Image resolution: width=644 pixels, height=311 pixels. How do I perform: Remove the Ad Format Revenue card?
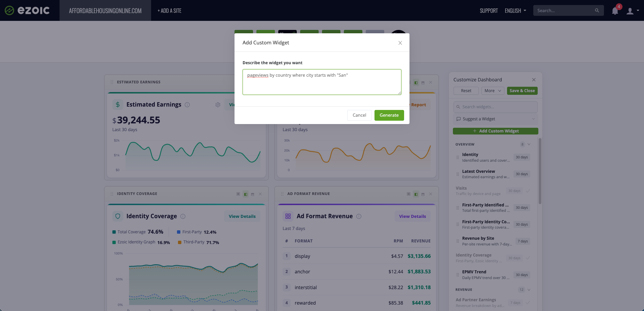430,194
